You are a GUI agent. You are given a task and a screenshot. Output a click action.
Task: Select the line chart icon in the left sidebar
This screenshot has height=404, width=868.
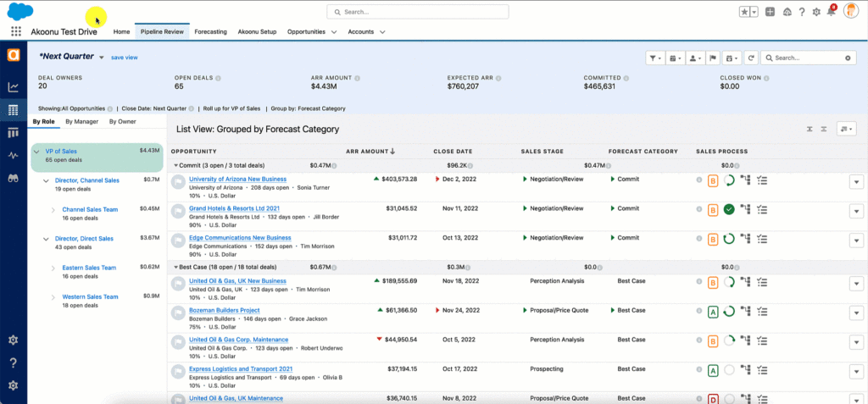[13, 86]
